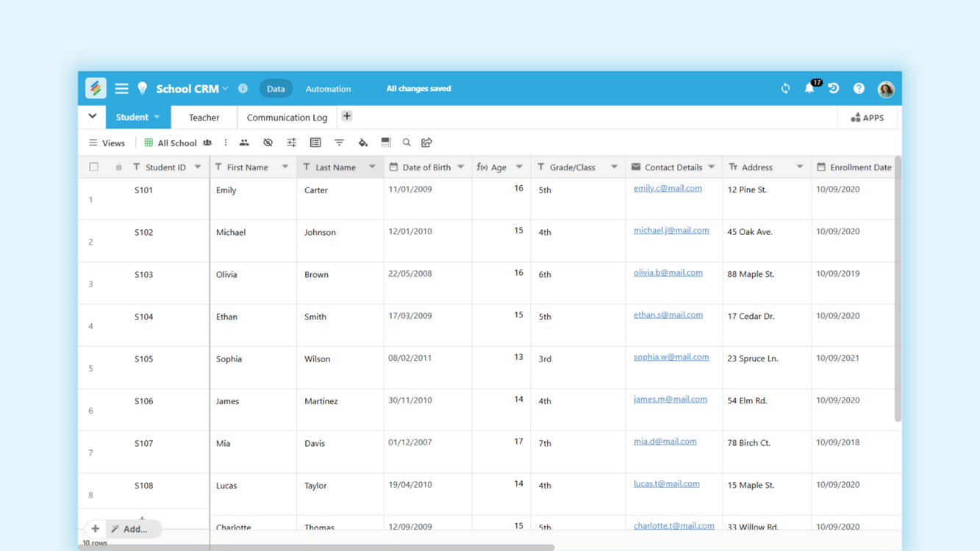Viewport: 980px width, 551px height.
Task: Tick the select all rows checkbox
Action: pyautogui.click(x=93, y=167)
